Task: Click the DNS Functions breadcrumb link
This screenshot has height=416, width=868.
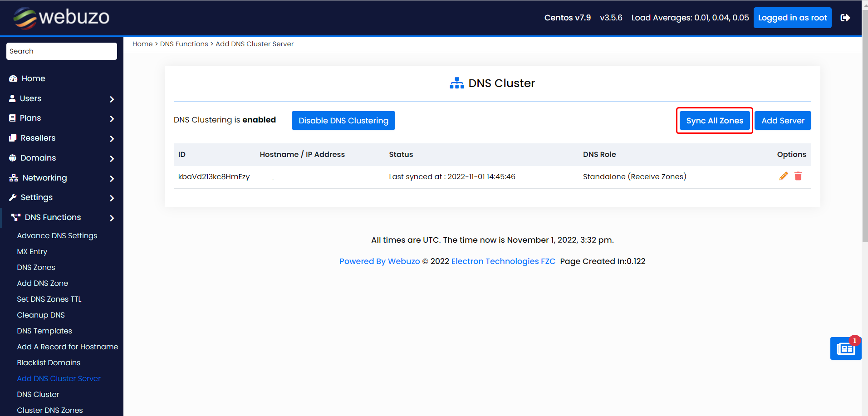Action: pyautogui.click(x=184, y=44)
